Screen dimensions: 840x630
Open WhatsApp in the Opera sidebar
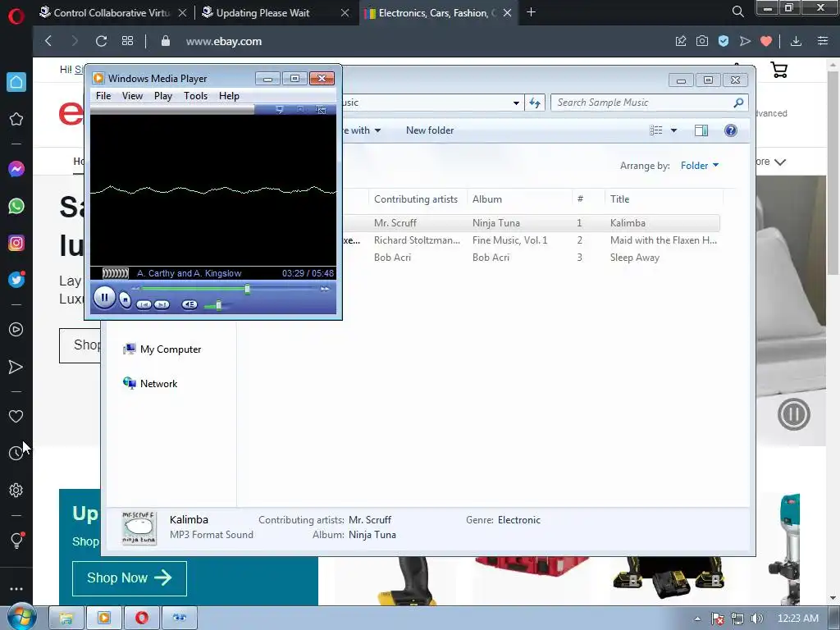point(16,206)
